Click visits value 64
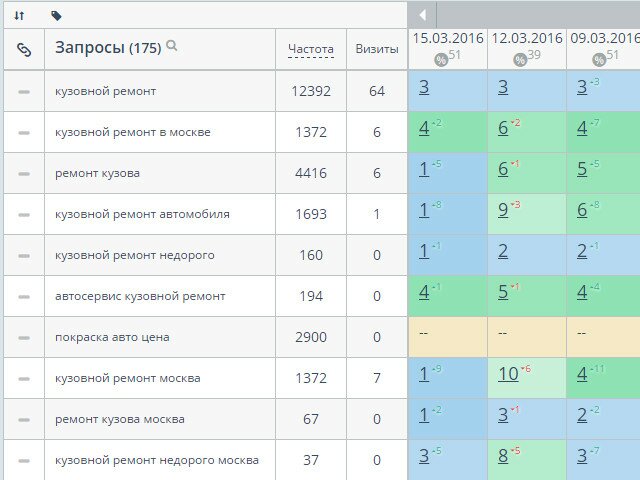The width and height of the screenshot is (640, 480). coord(377,91)
